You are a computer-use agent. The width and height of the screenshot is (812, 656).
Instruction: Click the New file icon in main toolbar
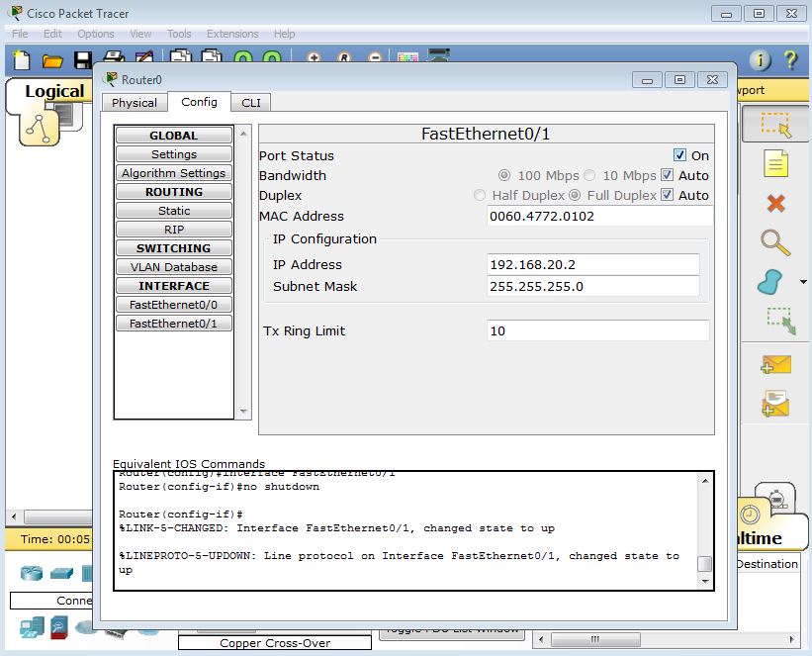(x=21, y=60)
